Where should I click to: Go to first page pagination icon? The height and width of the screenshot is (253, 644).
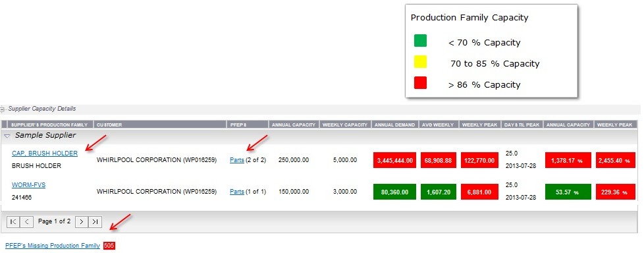(13, 222)
